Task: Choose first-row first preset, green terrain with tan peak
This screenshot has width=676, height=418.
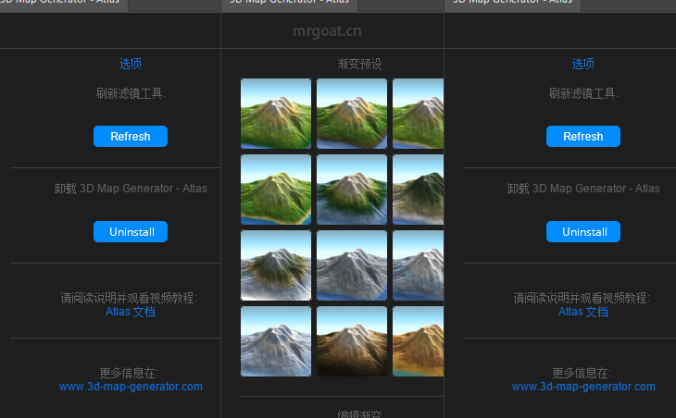Action: 276,114
